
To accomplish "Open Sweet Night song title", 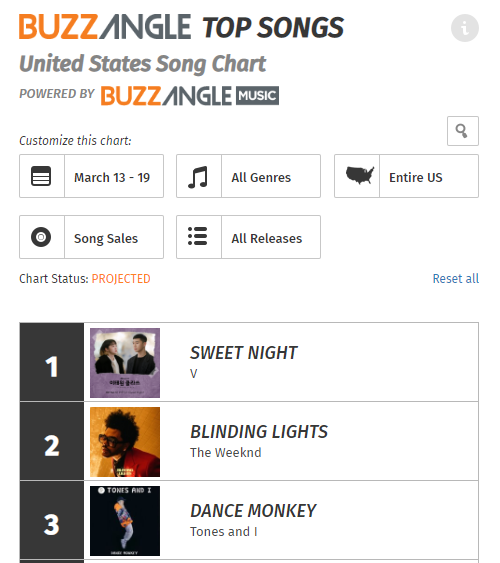I will pos(244,353).
